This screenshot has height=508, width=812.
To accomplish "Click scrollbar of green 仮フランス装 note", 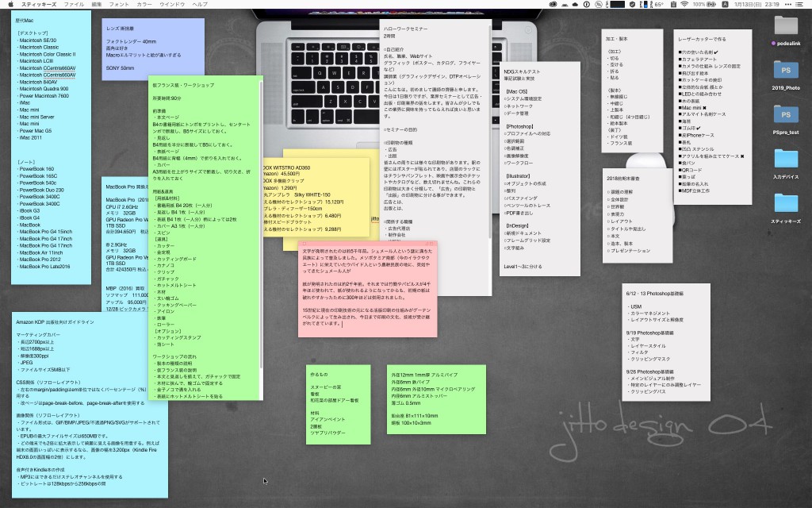I will [260, 223].
